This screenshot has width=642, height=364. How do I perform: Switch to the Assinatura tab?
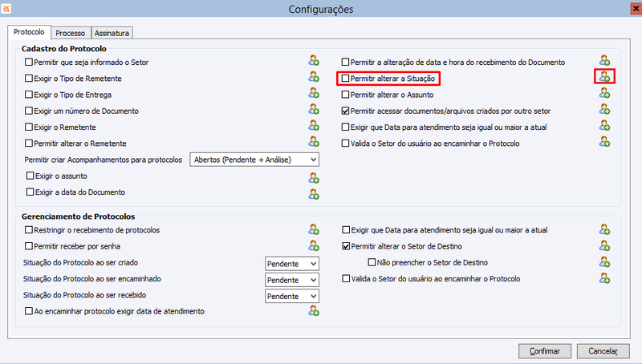[x=112, y=33]
